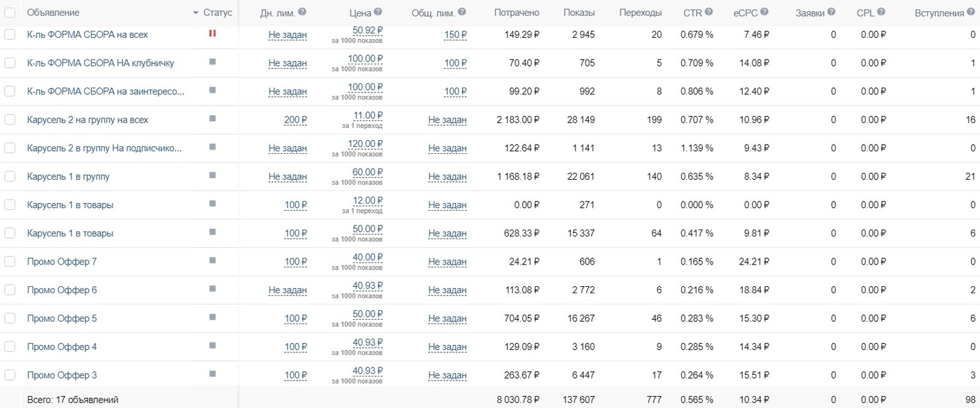Check the box for Карусель 1 в группу
The width and height of the screenshot is (980, 408).
[x=10, y=176]
